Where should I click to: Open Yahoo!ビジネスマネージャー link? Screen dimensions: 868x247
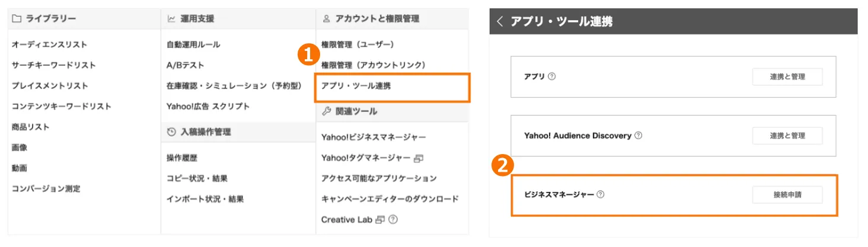pos(374,137)
